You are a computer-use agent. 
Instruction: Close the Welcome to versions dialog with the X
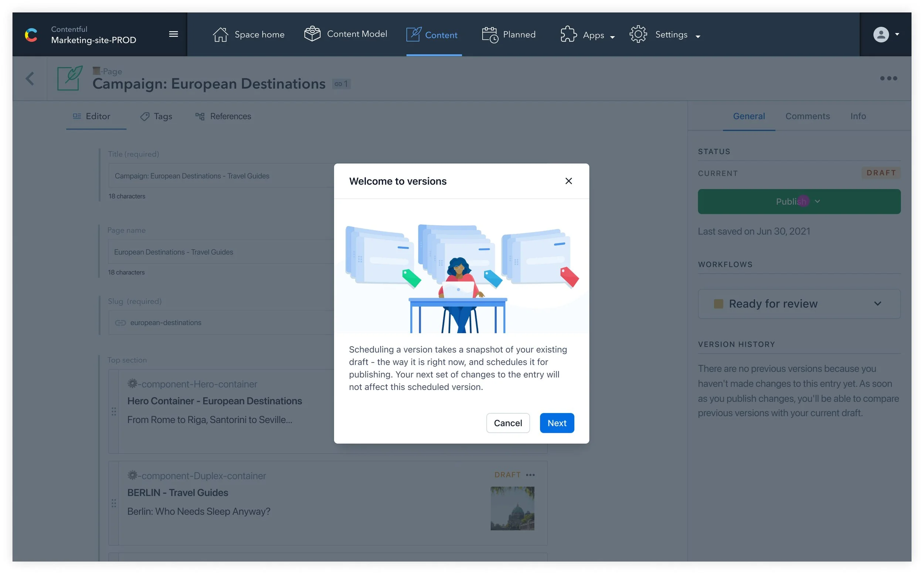tap(568, 181)
